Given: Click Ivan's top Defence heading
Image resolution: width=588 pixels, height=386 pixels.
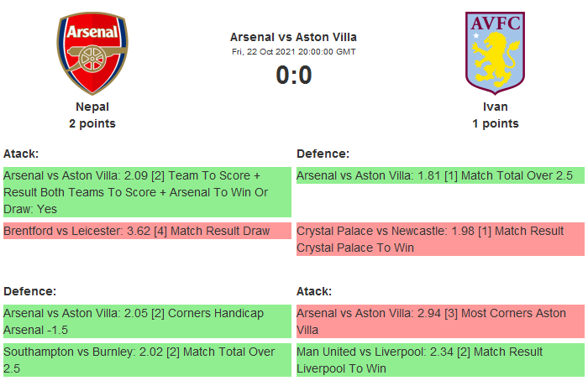Looking at the screenshot, I should pos(323,154).
